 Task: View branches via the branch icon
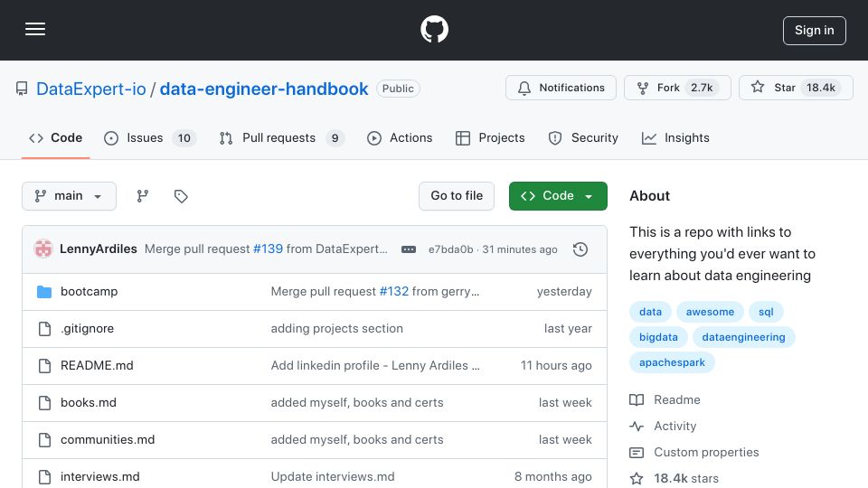(x=143, y=196)
